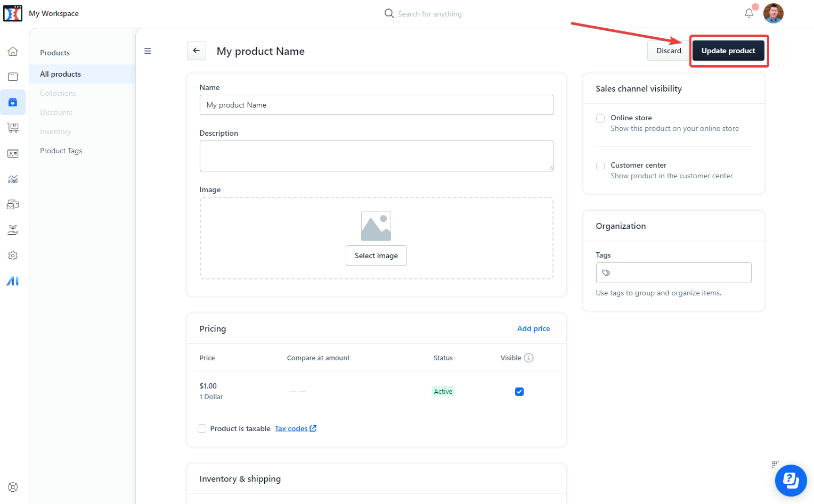Open the Orders cart icon
The image size is (814, 504).
tap(13, 128)
